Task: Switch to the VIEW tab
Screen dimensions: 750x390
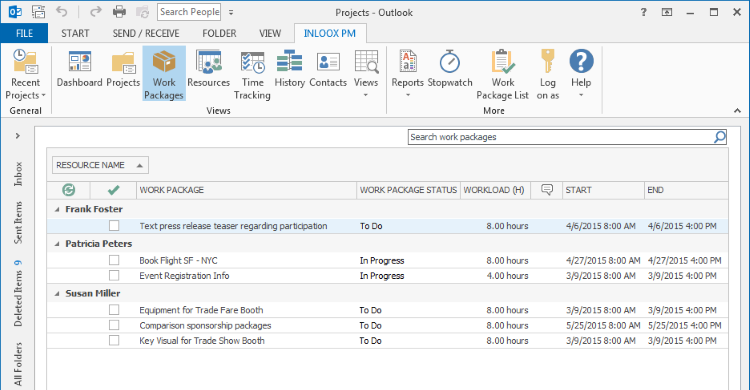Action: click(x=270, y=33)
